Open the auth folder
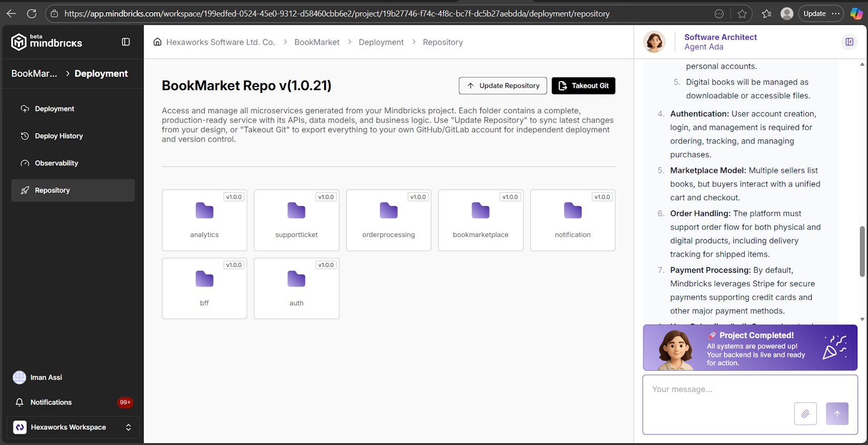This screenshot has height=445, width=868. coord(296,288)
